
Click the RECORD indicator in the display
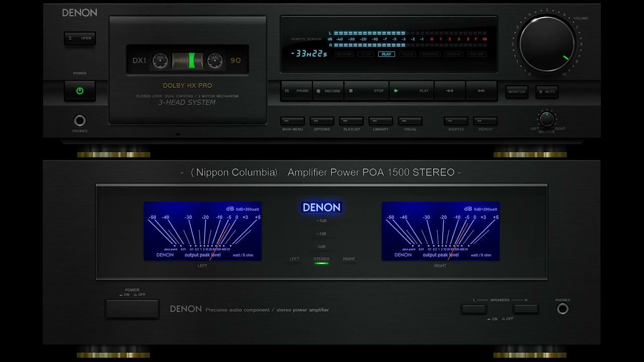pos(344,54)
